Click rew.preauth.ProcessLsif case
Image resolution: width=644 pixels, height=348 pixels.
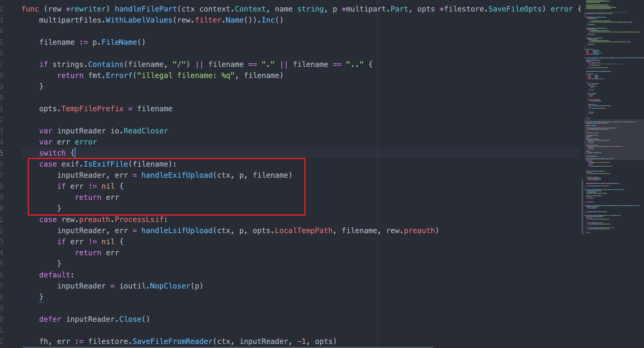tap(112, 220)
